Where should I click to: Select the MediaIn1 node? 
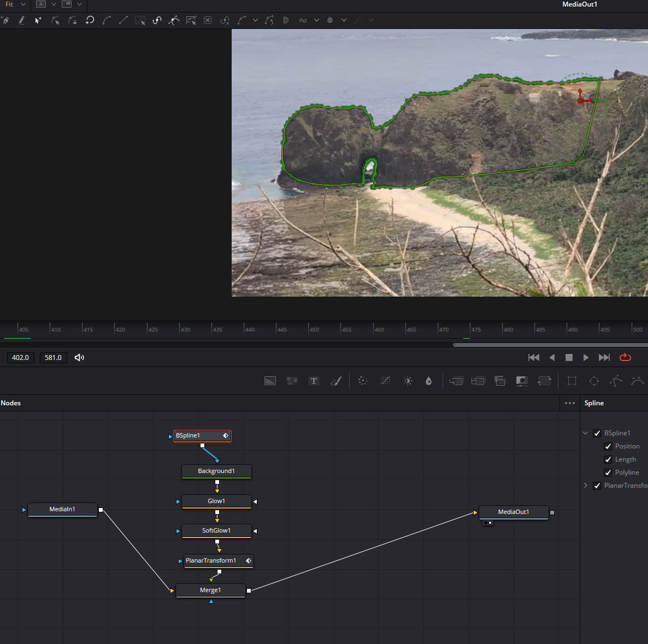coord(62,509)
